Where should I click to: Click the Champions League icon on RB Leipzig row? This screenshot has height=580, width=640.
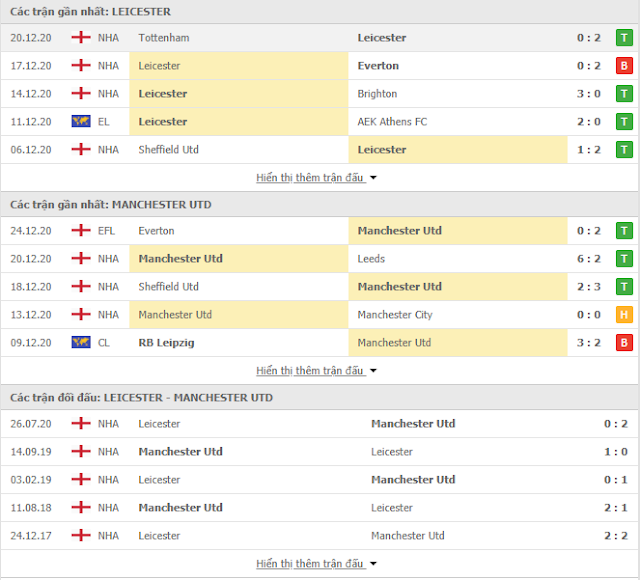click(81, 343)
